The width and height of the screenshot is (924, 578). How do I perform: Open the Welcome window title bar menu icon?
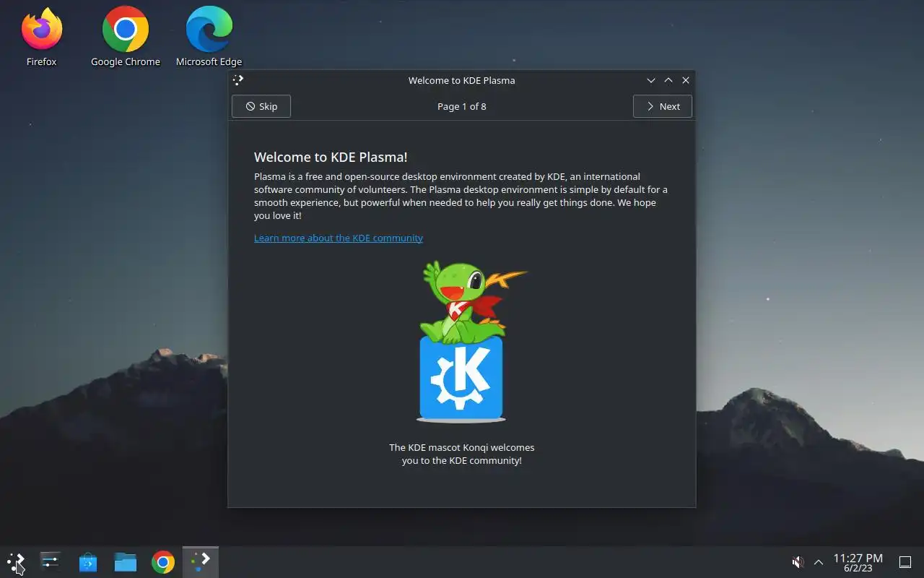239,80
